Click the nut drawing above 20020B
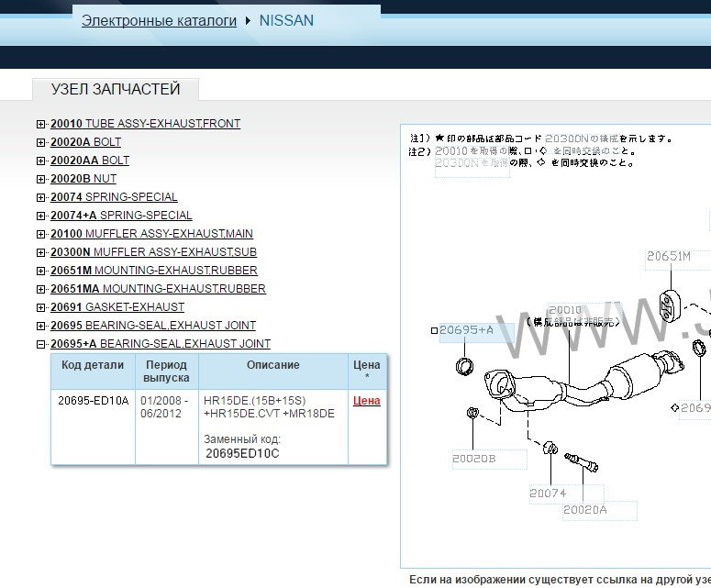This screenshot has height=588, width=711. coord(472,413)
